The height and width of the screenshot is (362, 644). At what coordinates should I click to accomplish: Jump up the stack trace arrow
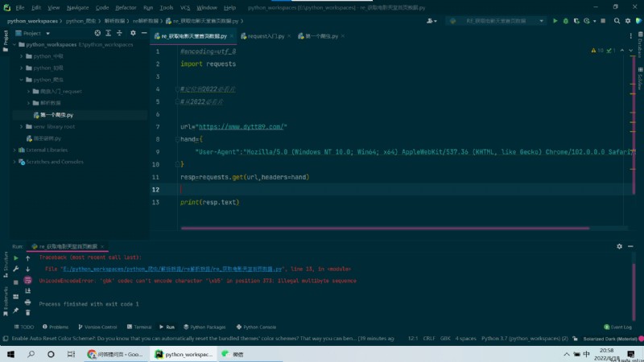[27, 258]
